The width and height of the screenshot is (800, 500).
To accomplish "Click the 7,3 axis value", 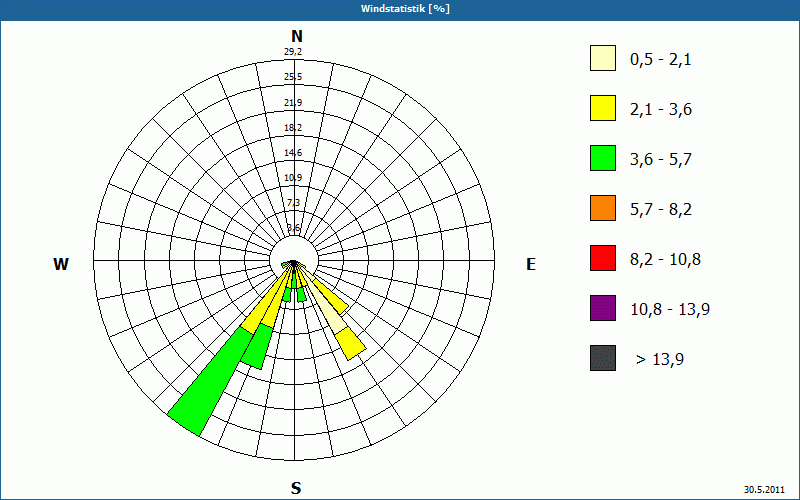I will [293, 203].
